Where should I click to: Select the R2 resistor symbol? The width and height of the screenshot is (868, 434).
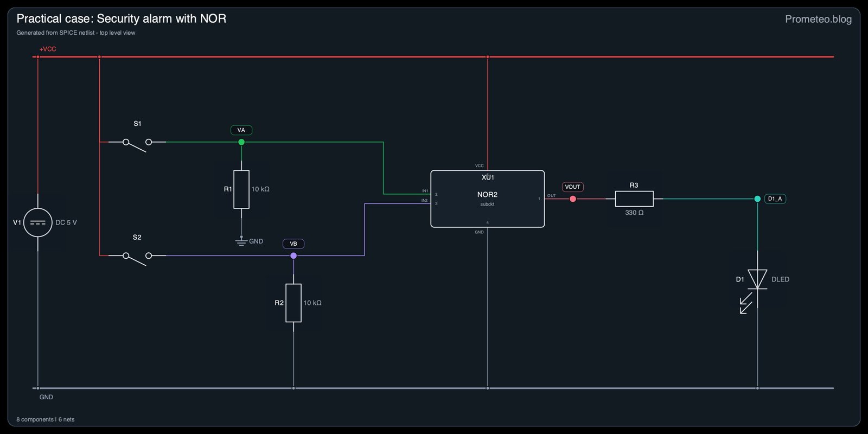pos(293,303)
